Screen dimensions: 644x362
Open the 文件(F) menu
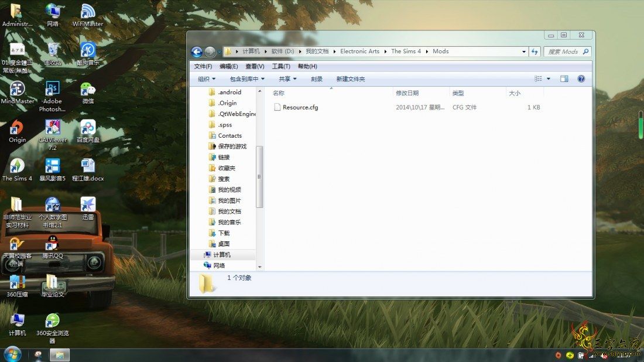point(203,66)
